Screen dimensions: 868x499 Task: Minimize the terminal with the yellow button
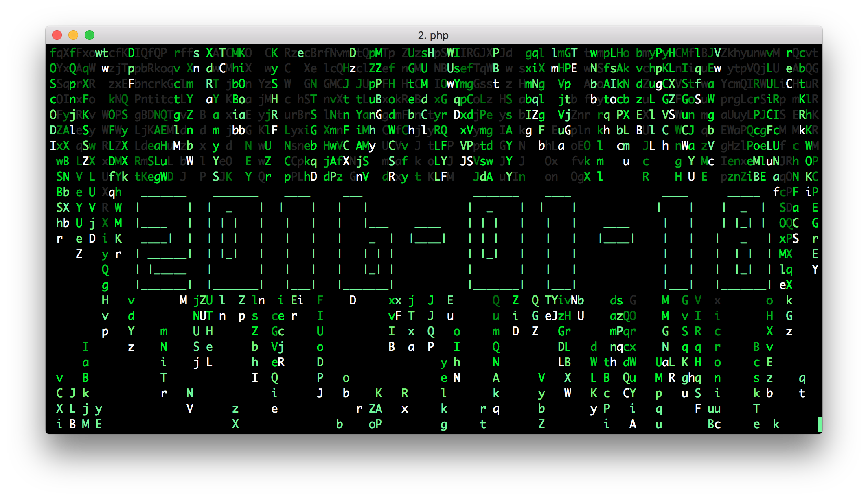point(73,35)
